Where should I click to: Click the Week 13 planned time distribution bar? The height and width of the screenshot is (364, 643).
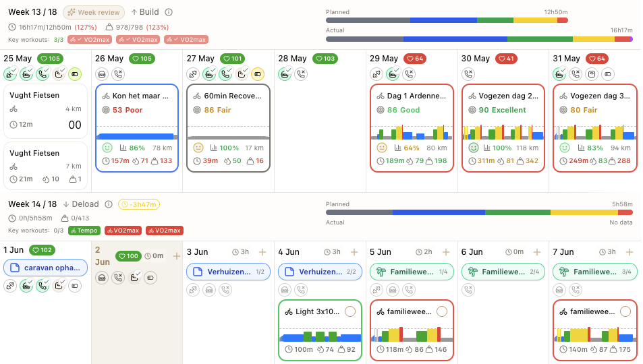[447, 20]
